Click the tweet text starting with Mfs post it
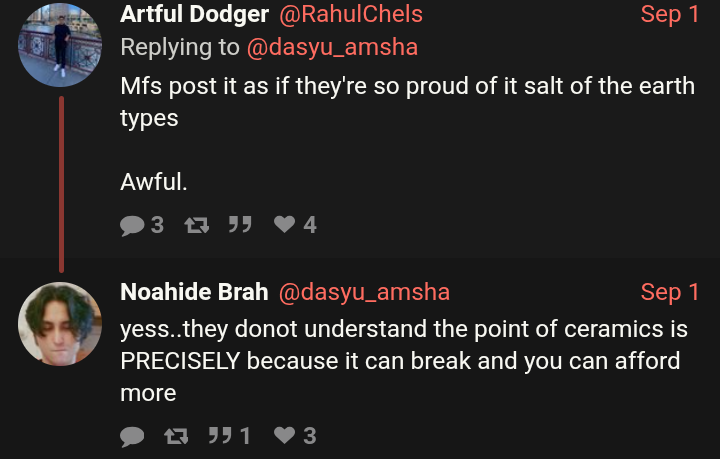 pos(408,134)
